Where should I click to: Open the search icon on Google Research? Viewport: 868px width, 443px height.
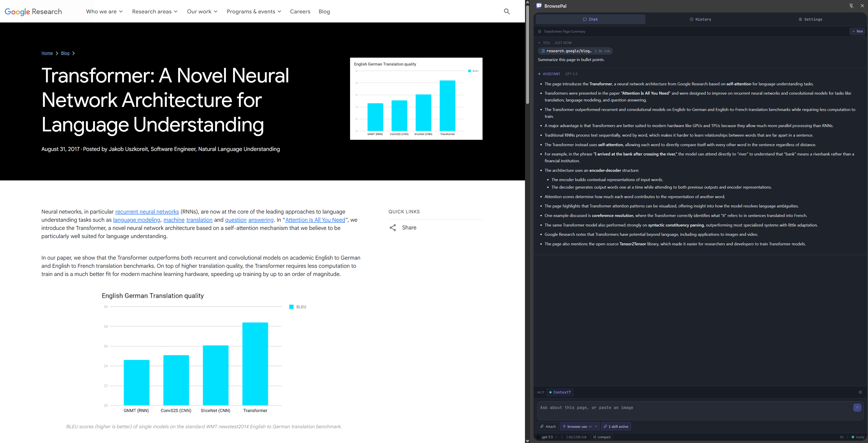pos(507,11)
